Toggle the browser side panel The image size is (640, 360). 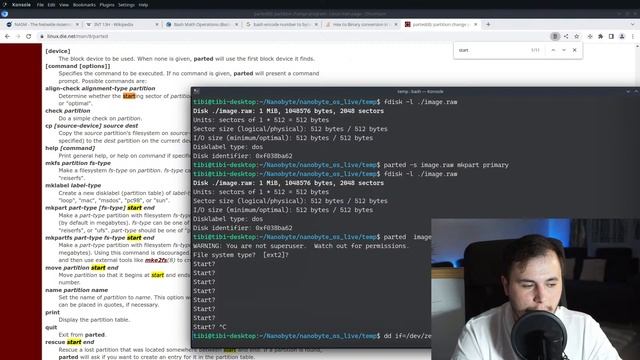click(611, 36)
